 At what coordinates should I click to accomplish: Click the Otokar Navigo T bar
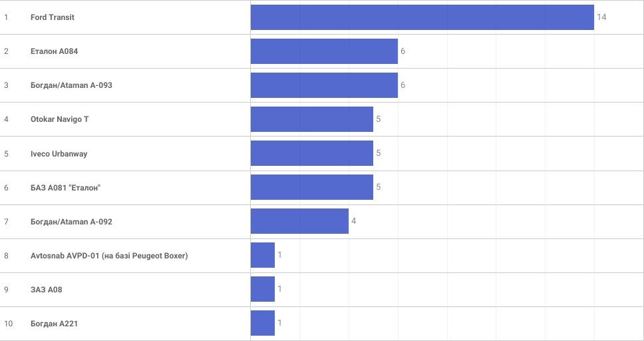point(311,119)
